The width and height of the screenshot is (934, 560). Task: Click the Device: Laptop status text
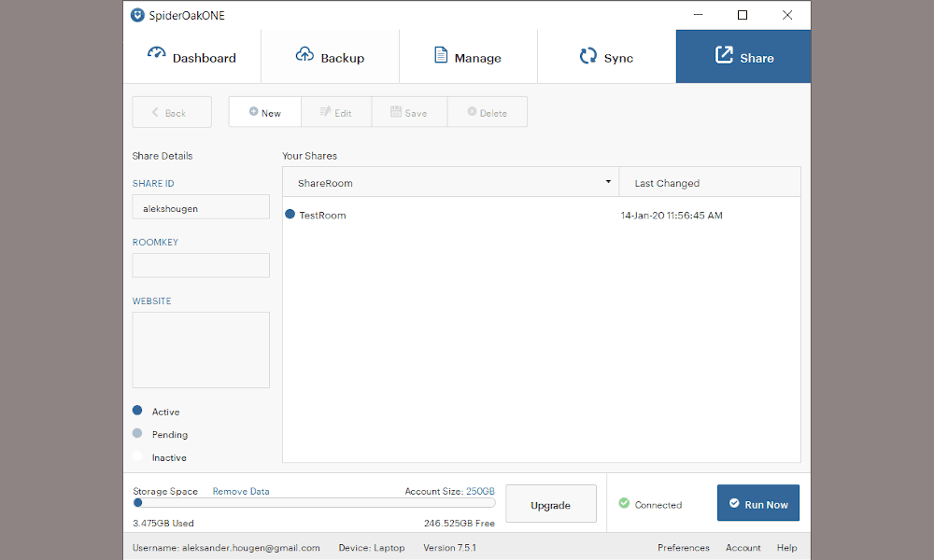click(372, 548)
